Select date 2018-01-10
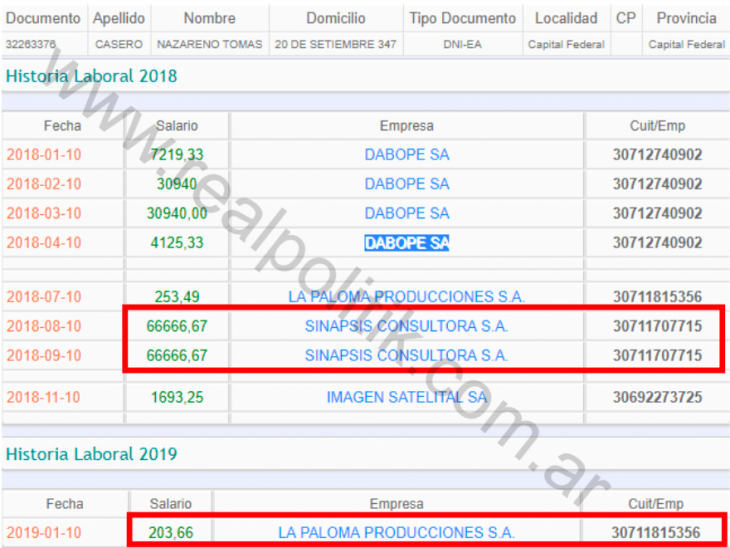 click(x=44, y=155)
